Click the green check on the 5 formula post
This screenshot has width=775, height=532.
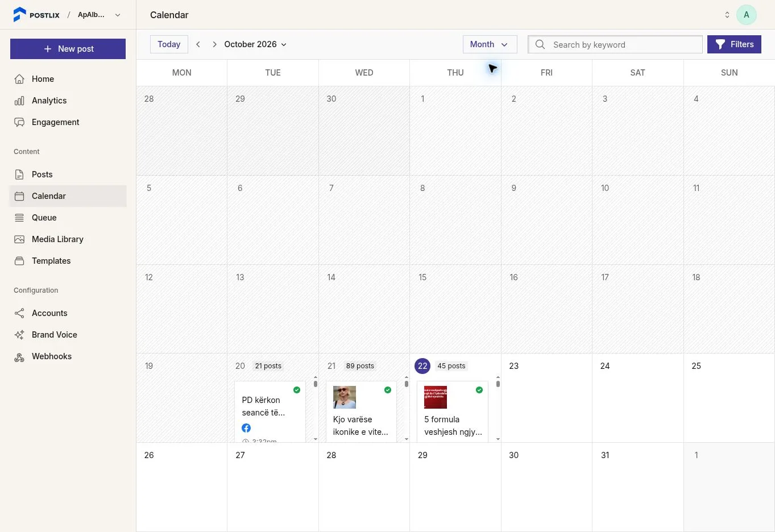[479, 390]
